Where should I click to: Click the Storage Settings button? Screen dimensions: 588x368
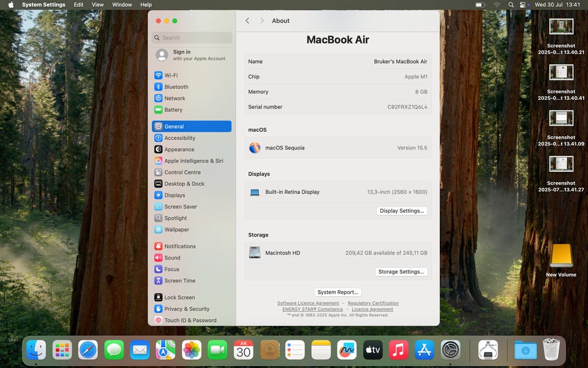[x=401, y=272]
